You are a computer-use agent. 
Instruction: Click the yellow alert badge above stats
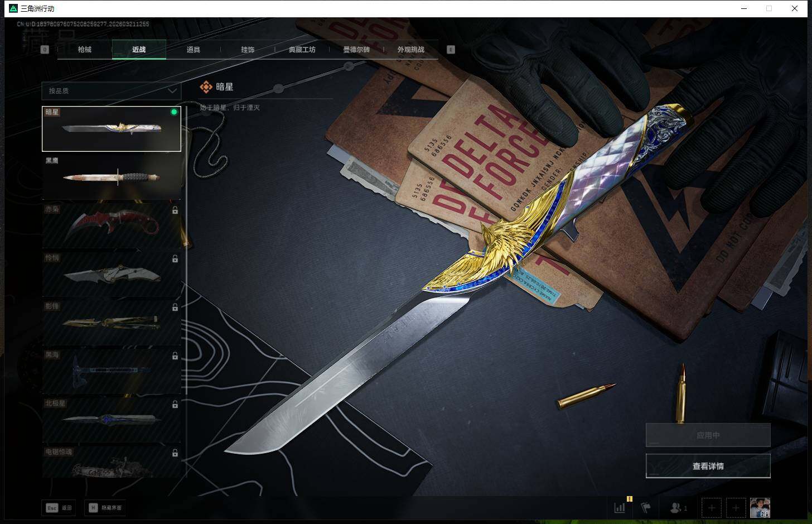630,499
